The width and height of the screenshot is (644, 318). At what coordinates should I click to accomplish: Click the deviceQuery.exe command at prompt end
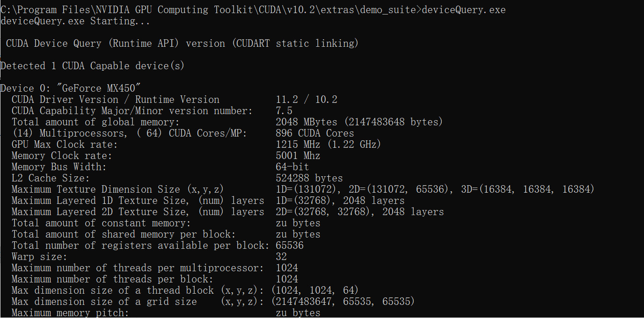pos(464,10)
